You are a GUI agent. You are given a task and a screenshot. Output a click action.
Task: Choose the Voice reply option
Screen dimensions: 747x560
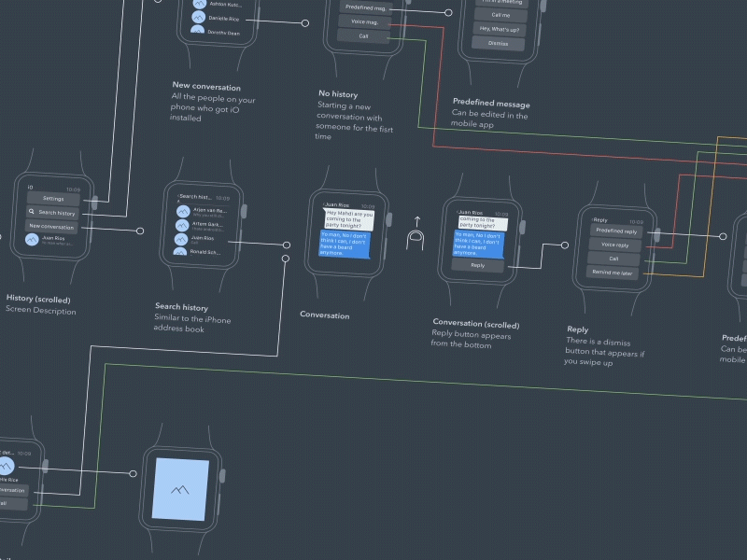[615, 245]
